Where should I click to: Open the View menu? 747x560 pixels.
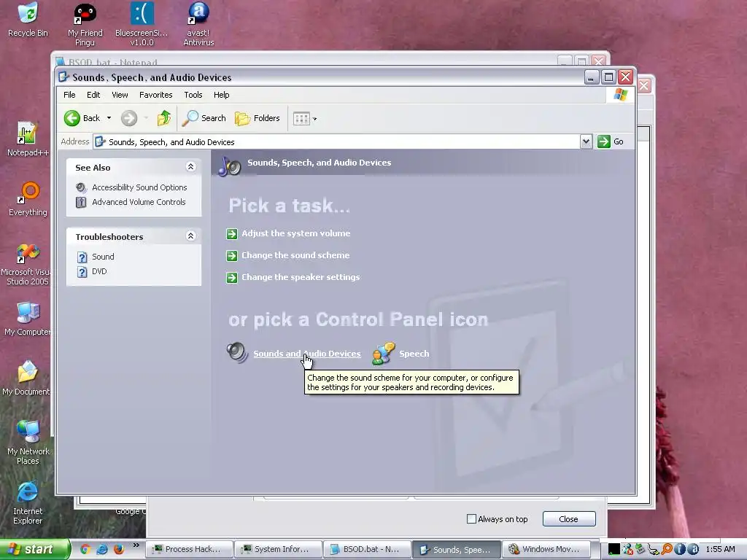(x=120, y=95)
